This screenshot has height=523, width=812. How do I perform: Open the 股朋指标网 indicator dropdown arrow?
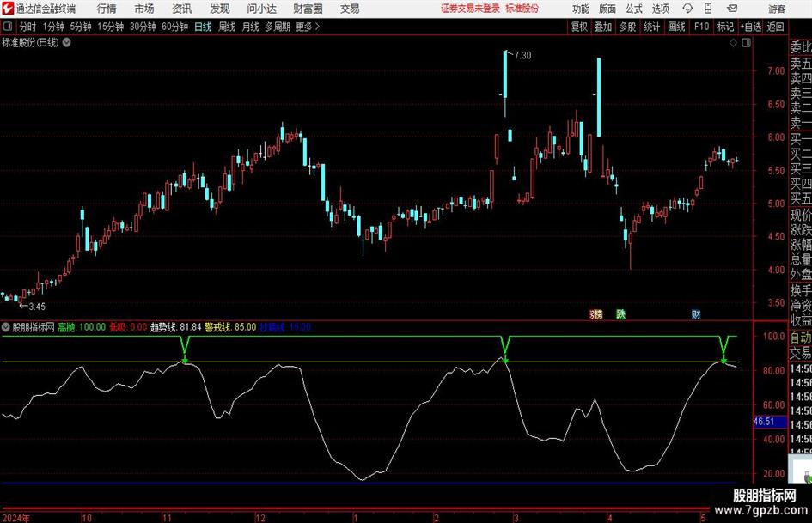tap(7, 327)
